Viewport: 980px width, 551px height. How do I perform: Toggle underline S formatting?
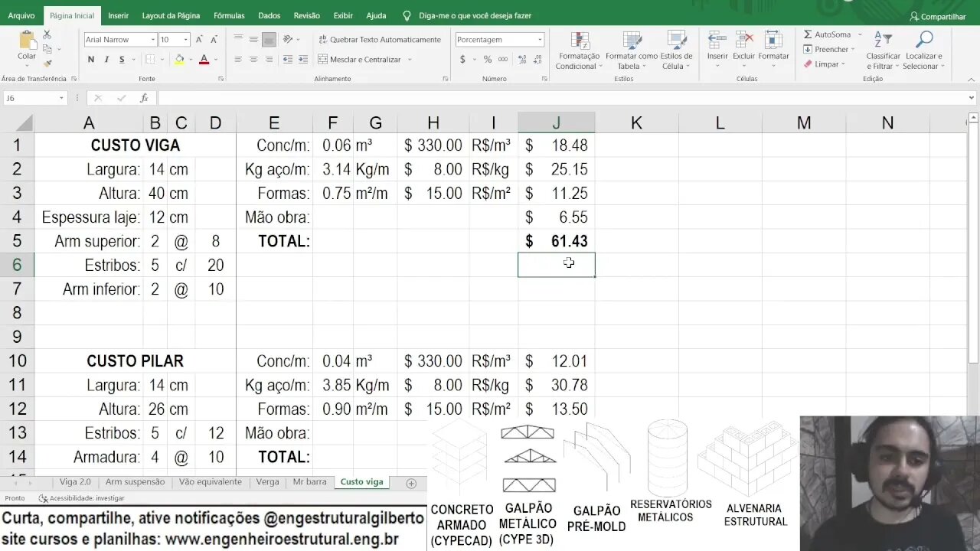point(122,60)
